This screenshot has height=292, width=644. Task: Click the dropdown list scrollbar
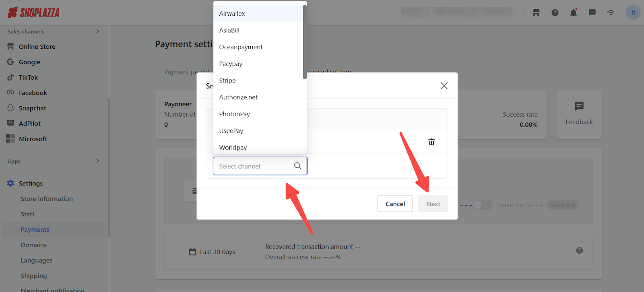coord(305,42)
